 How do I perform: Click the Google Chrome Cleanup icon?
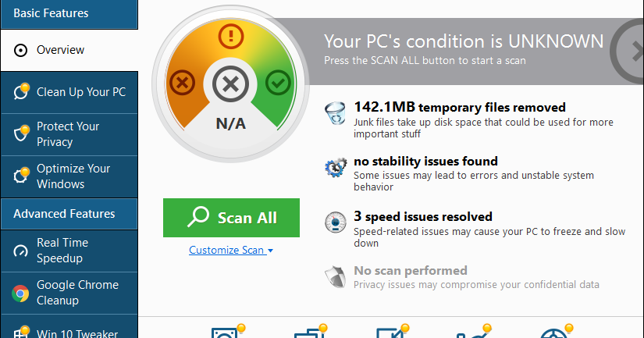[21, 293]
